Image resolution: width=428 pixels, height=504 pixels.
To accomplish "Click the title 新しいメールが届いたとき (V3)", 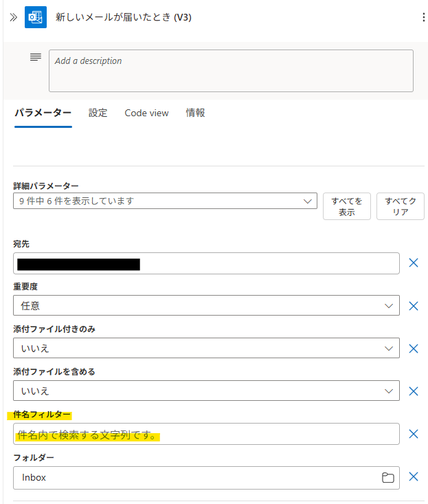I will (x=123, y=17).
